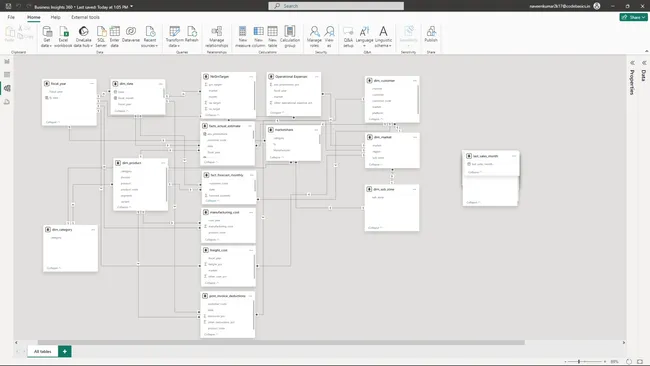650x366 pixels.
Task: Create a New measure
Action: [x=243, y=36]
